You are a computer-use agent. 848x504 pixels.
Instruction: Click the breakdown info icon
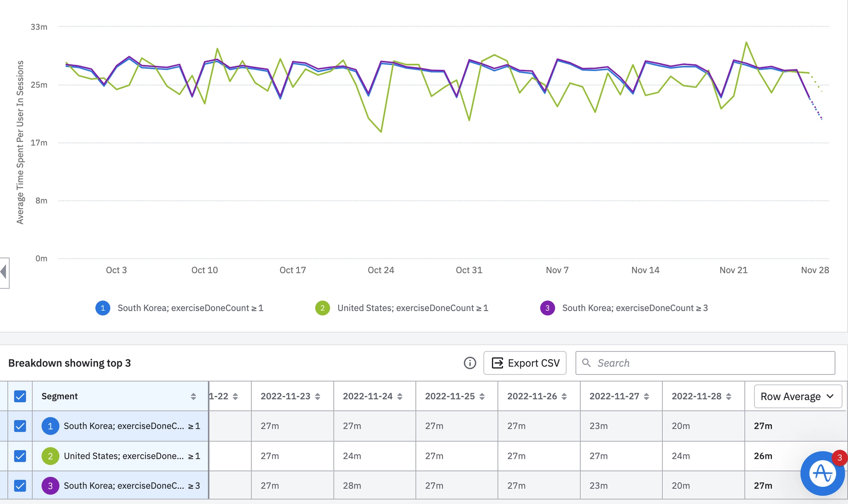click(470, 363)
